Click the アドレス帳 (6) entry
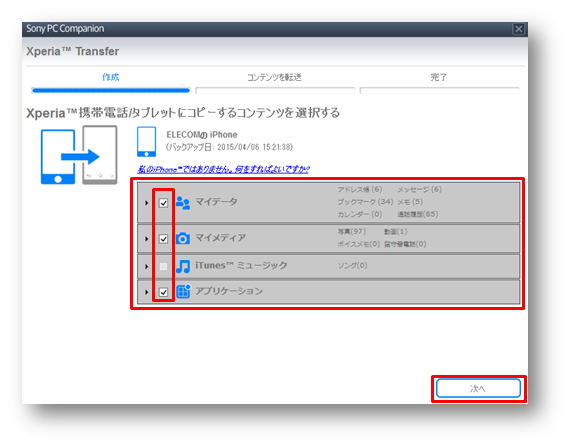570x446 pixels. [360, 189]
